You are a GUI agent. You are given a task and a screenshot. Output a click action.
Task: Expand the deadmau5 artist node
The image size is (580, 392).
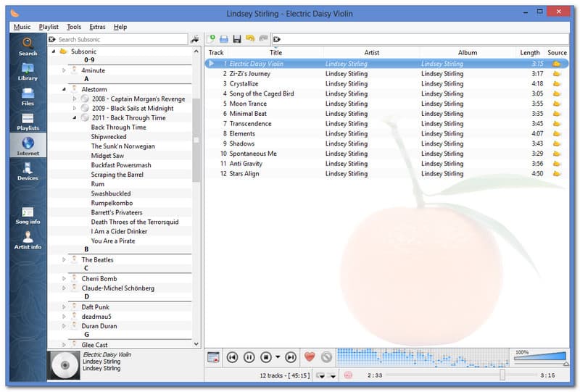click(x=64, y=317)
